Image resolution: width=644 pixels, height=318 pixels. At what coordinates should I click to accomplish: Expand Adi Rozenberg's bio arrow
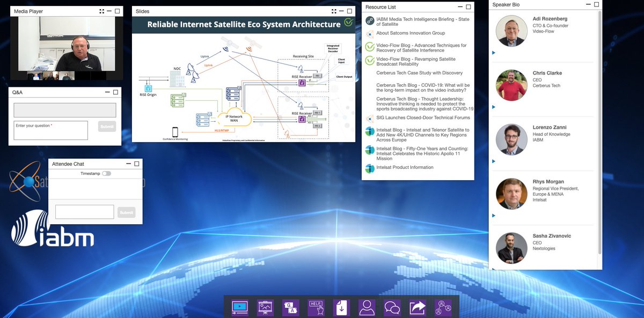494,53
